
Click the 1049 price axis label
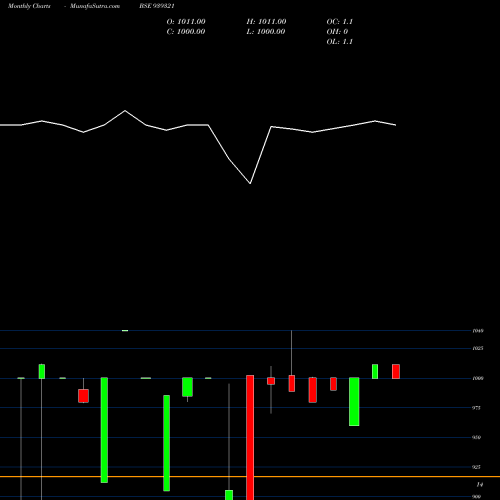pos(478,331)
